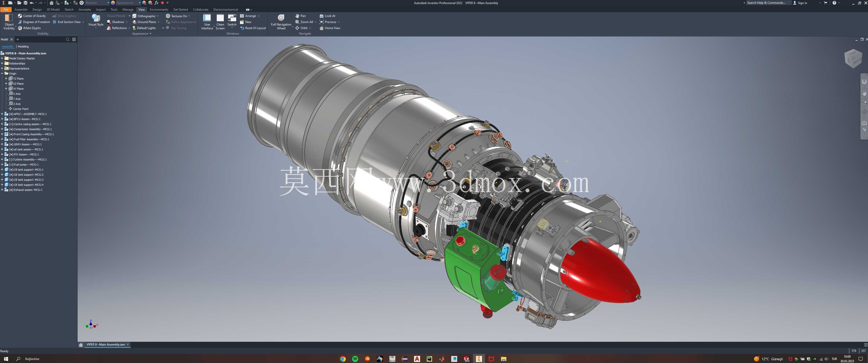Image resolution: width=868 pixels, height=363 pixels.
Task: Click the Look At tool
Action: [x=327, y=16]
